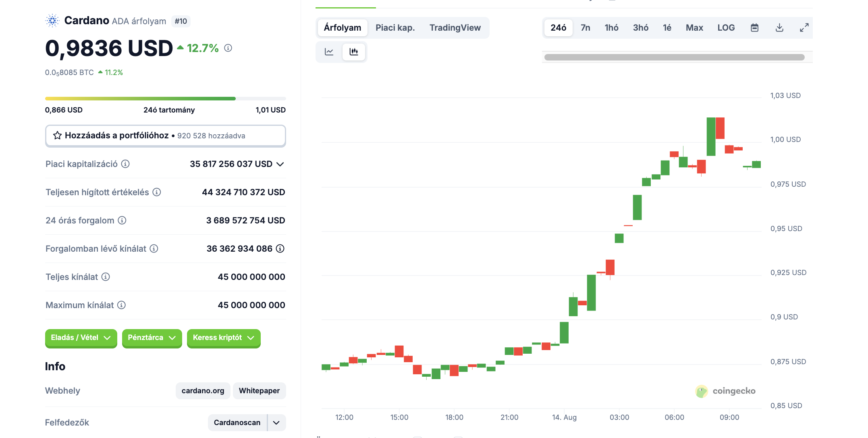Click the 3 689 572 754 USD value
868x438 pixels.
coord(245,221)
